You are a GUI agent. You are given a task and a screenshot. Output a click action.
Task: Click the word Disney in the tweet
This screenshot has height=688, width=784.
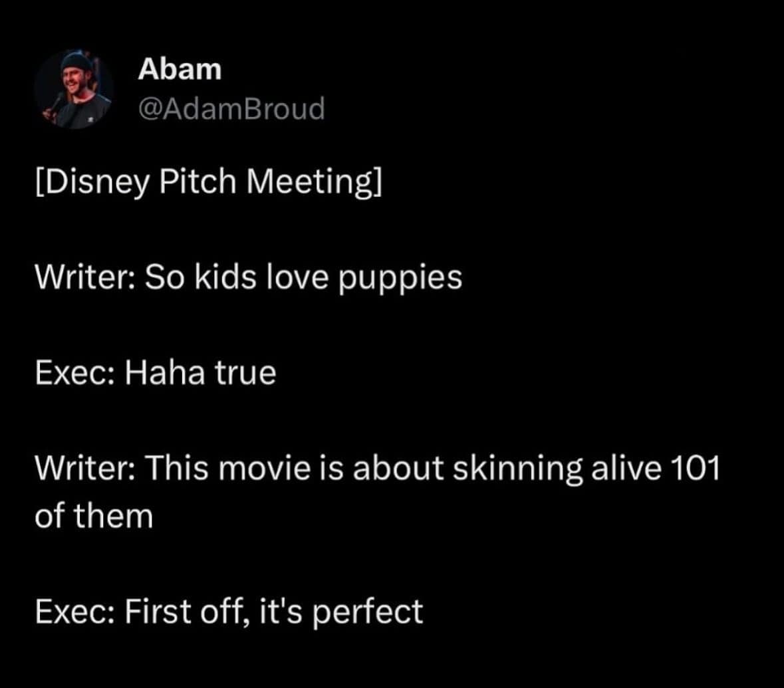(x=95, y=182)
